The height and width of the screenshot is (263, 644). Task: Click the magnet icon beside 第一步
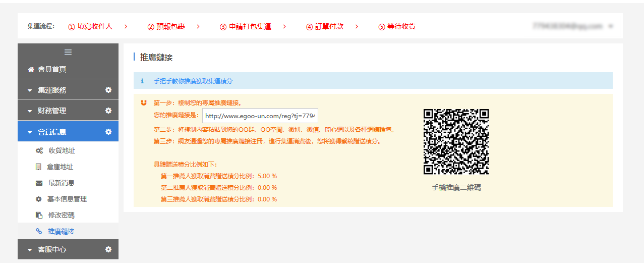[144, 103]
